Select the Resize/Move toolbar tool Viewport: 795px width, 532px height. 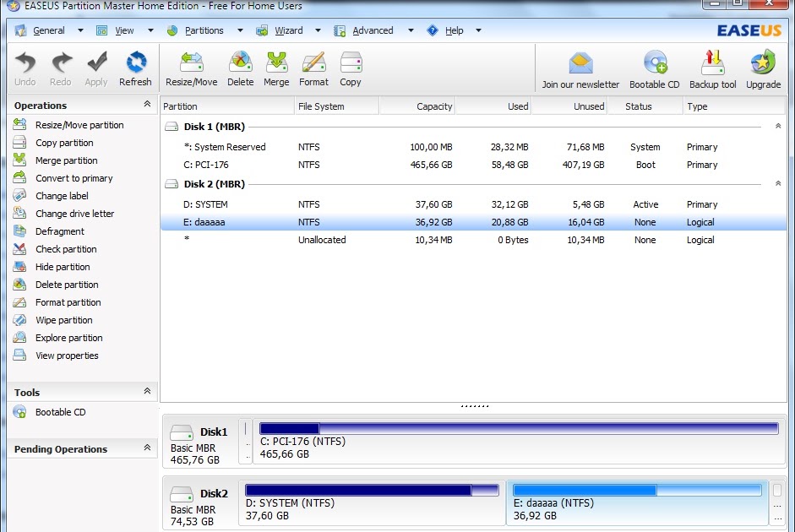[x=191, y=69]
